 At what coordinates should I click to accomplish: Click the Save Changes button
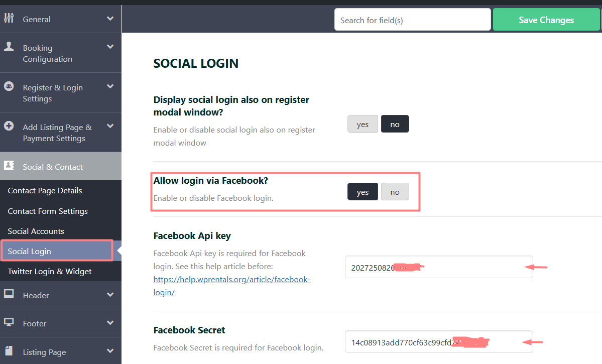point(546,20)
